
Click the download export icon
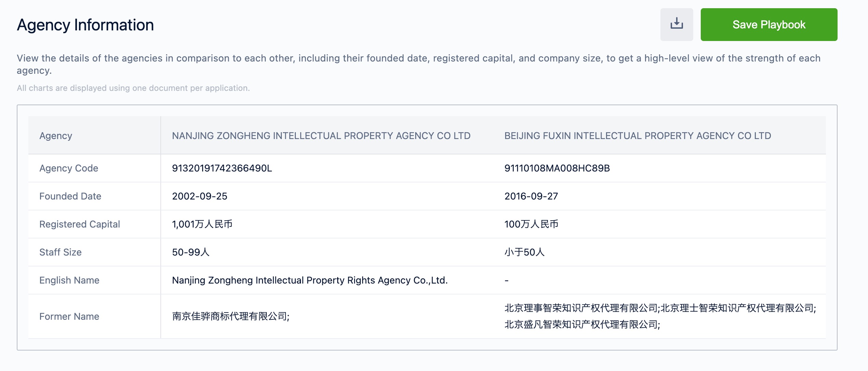(676, 25)
